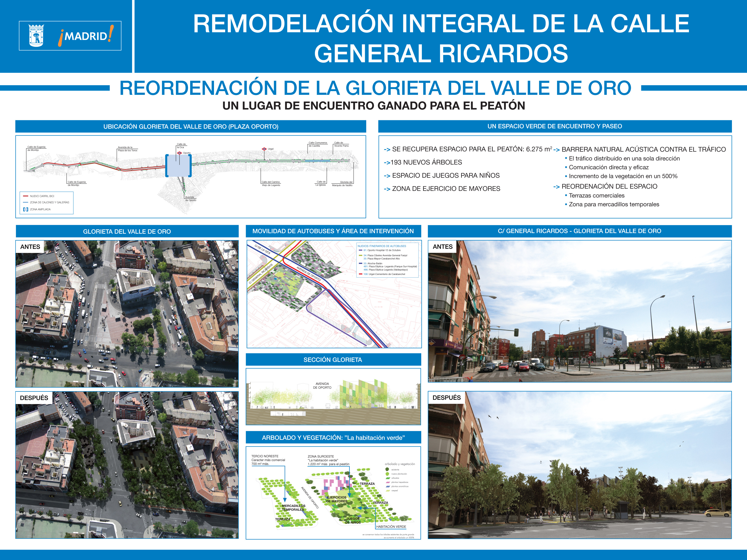
Task: Click the Oporto metro station icon
Action: point(180,153)
